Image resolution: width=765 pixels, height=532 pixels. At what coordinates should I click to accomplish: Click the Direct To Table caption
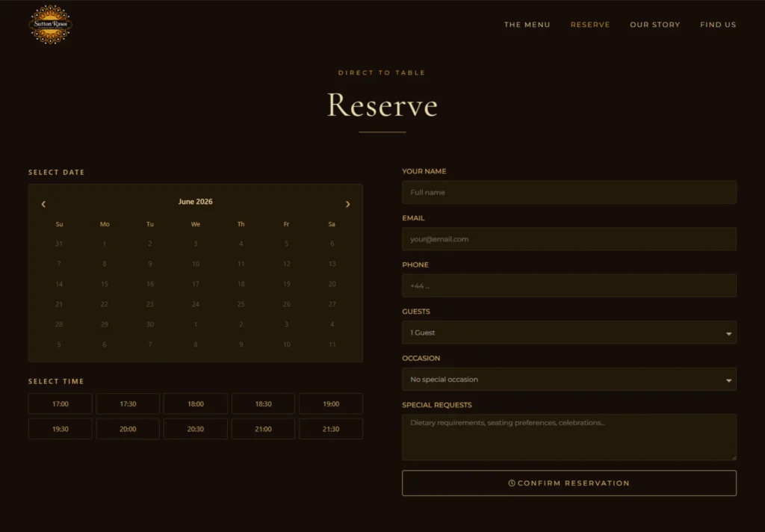pyautogui.click(x=382, y=72)
